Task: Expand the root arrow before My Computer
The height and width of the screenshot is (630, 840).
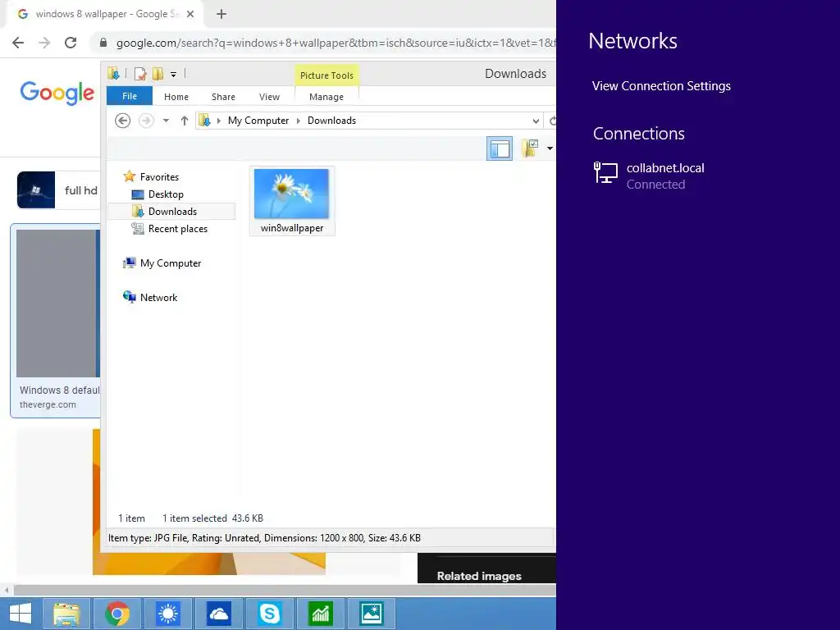Action: click(x=218, y=121)
